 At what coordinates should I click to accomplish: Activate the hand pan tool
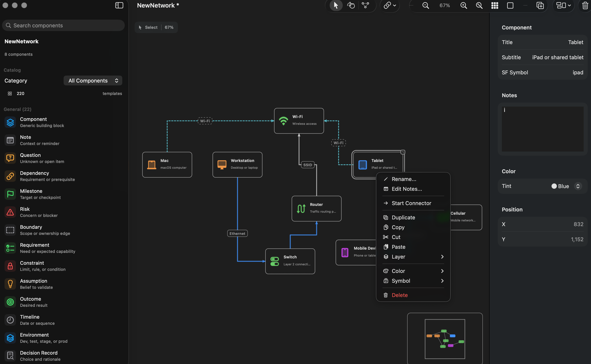[x=351, y=5]
